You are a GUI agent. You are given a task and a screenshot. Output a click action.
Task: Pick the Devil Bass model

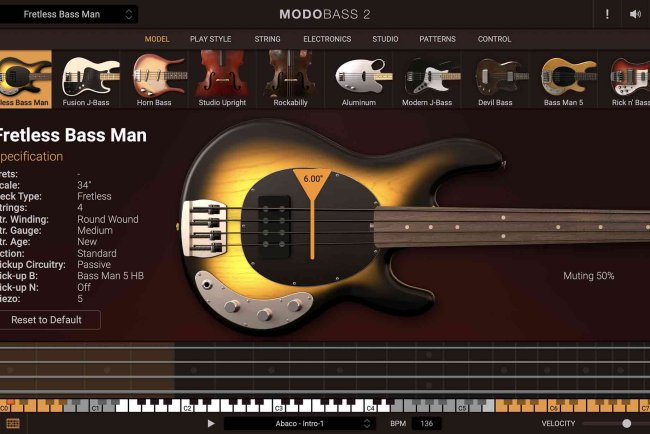(495, 79)
